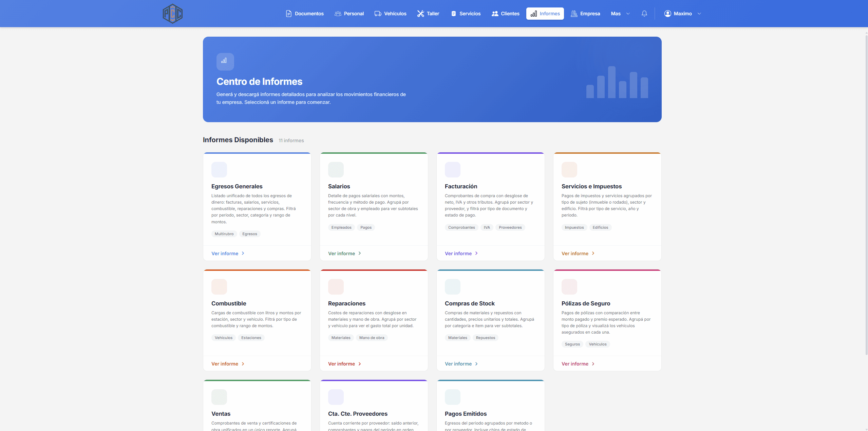Click the Salarios card icon
The width and height of the screenshot is (868, 431).
(336, 169)
